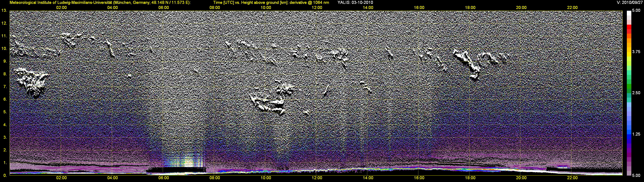644x182 pixels.
Task: Select the 10:00 label on the upper time axis
Action: point(266,8)
